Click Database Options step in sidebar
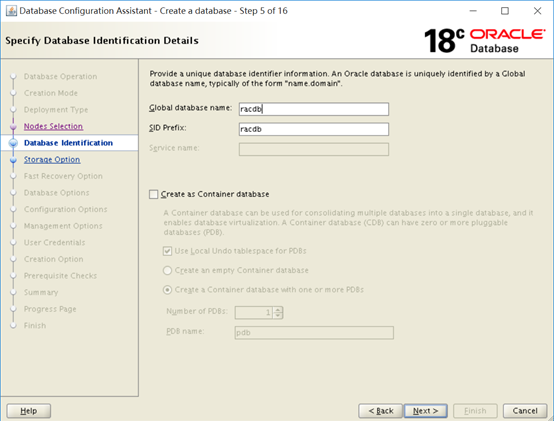Viewport: 554px width, 421px height. coord(57,193)
